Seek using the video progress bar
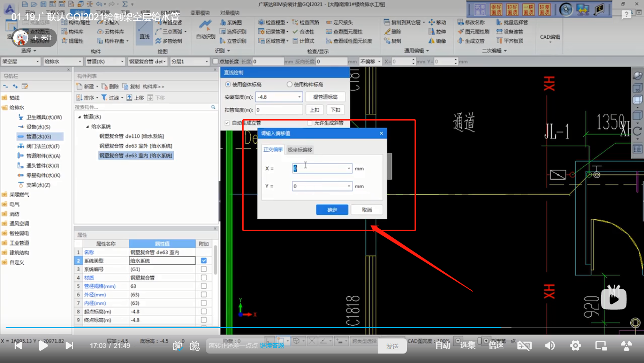644x363 pixels. (x=322, y=328)
